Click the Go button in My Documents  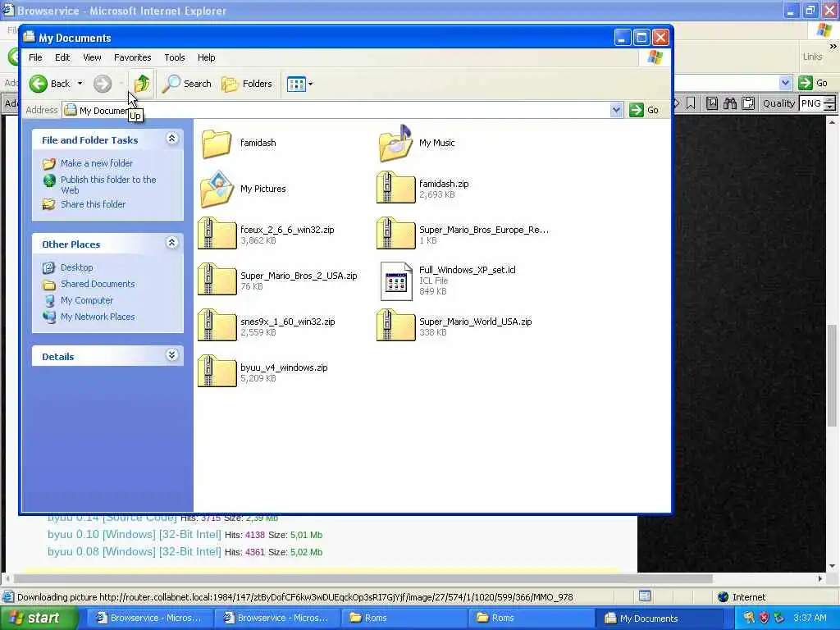[645, 110]
